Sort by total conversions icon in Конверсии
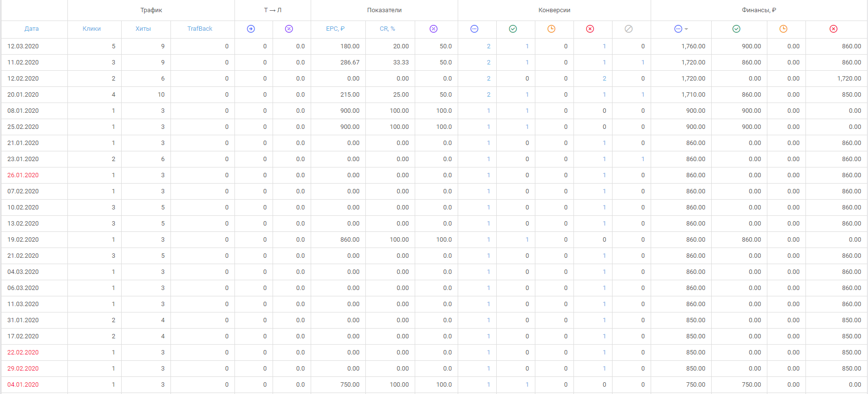Screen dimensions: 868x394 [x=474, y=29]
